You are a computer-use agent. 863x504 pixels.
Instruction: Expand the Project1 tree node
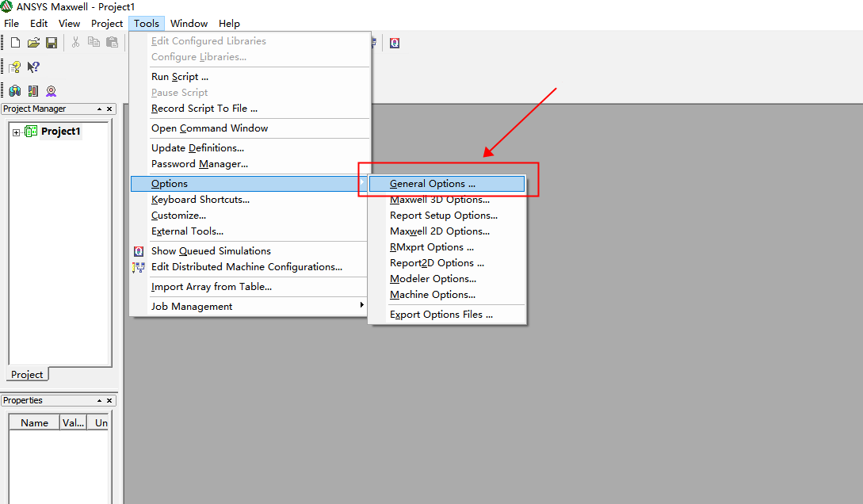(16, 132)
